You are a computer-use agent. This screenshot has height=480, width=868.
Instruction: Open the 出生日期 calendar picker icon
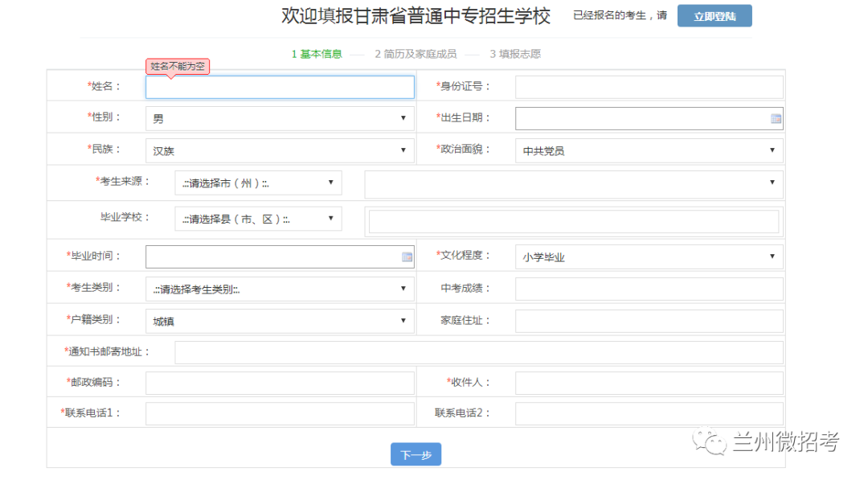[x=776, y=118]
